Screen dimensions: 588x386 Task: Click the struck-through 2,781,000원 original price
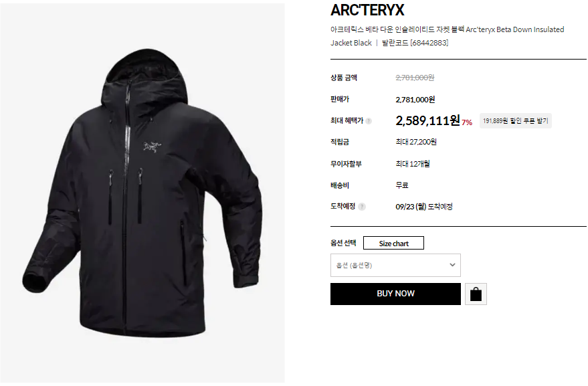pyautogui.click(x=415, y=78)
